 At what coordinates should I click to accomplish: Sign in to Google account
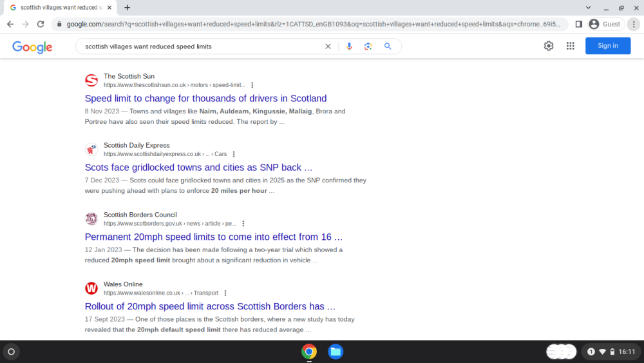(x=608, y=46)
